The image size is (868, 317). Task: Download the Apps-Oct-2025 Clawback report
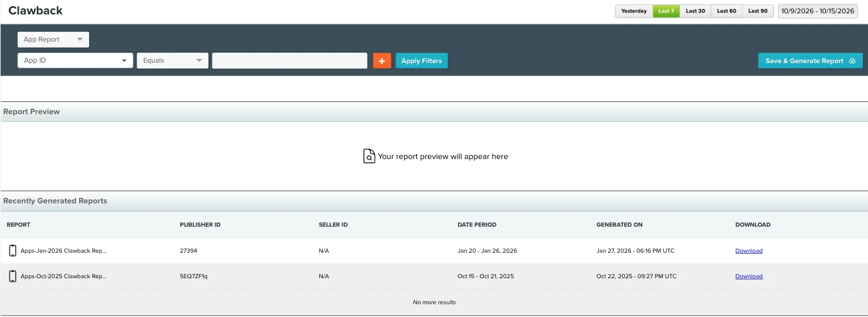point(749,277)
